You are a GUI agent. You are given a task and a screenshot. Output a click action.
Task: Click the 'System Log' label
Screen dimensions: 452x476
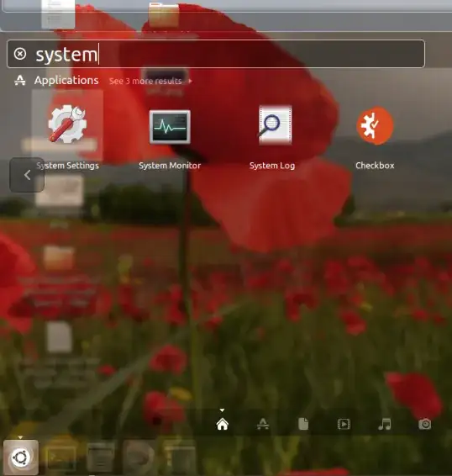(x=272, y=166)
